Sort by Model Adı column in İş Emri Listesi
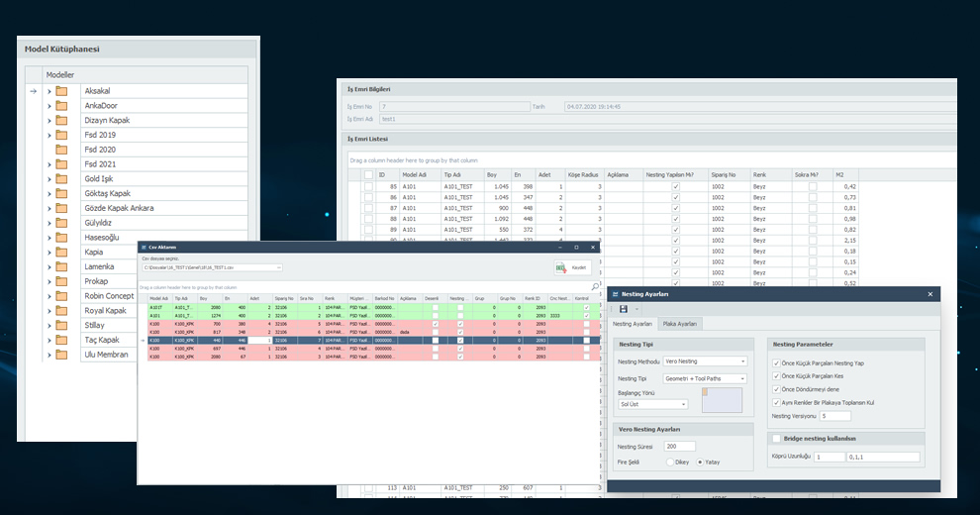This screenshot has width=980, height=515. [x=418, y=175]
